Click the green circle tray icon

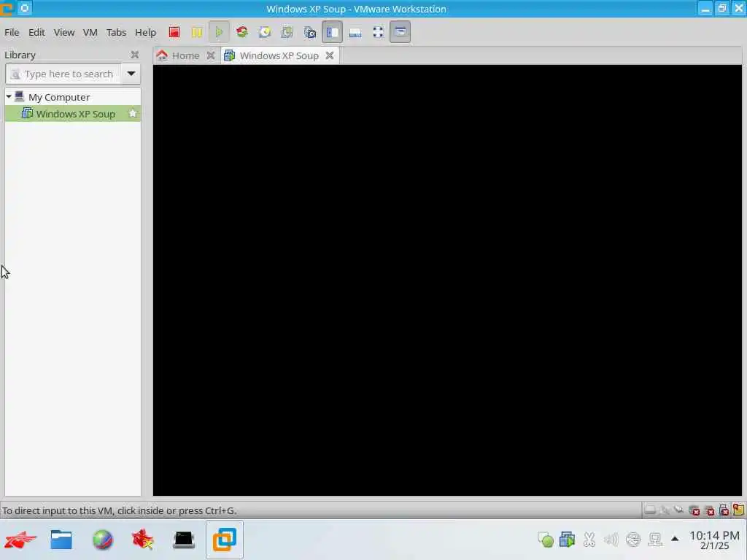coord(546,540)
